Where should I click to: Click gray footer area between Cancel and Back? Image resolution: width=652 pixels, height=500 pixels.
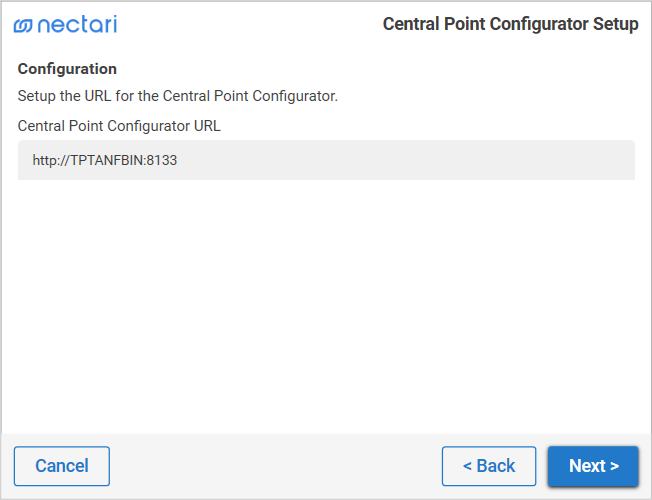coord(275,466)
